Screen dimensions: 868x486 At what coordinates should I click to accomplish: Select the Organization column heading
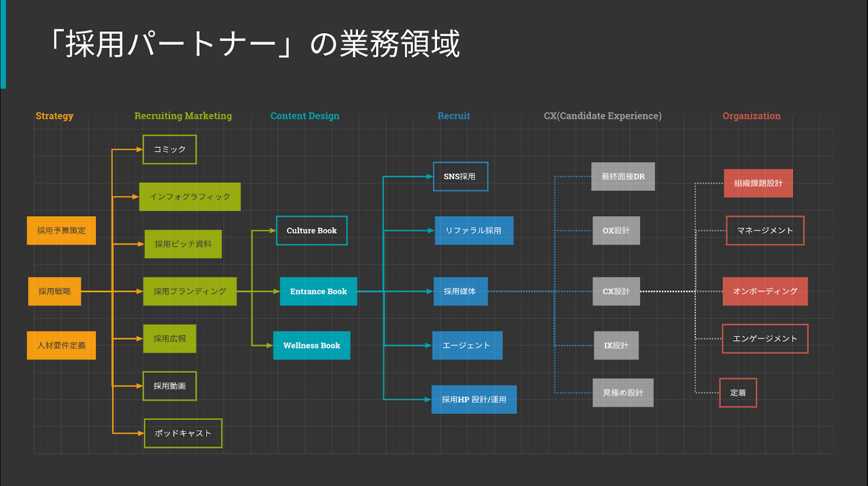click(752, 116)
